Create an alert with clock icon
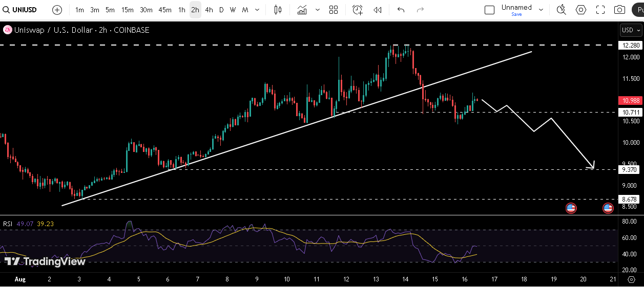The height and width of the screenshot is (287, 644). (358, 10)
